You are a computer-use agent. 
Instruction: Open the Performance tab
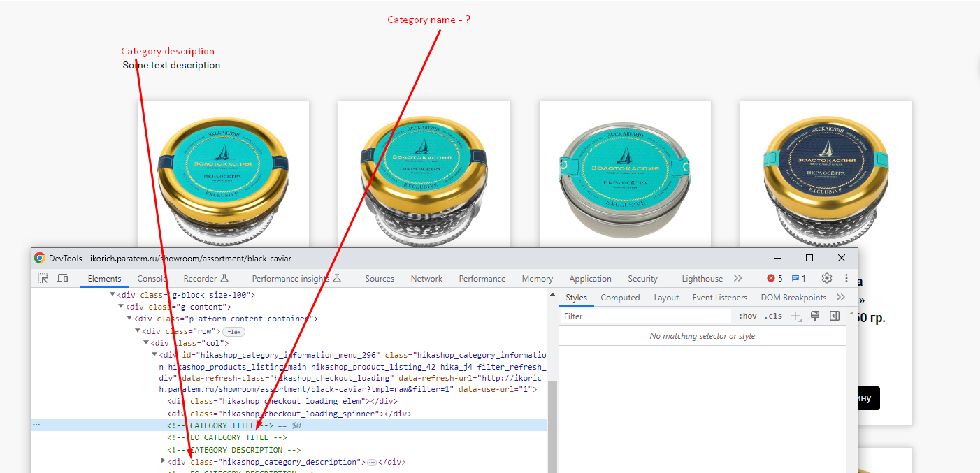[482, 278]
